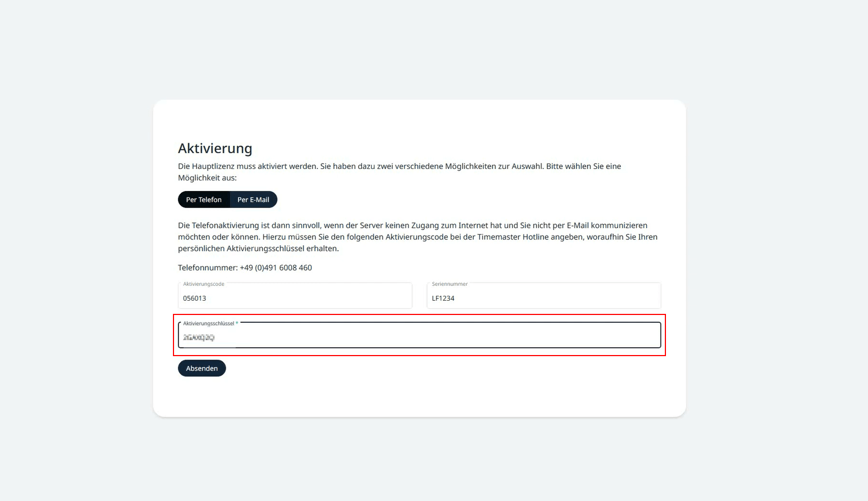
Task: Click the code value 056013
Action: tap(194, 298)
